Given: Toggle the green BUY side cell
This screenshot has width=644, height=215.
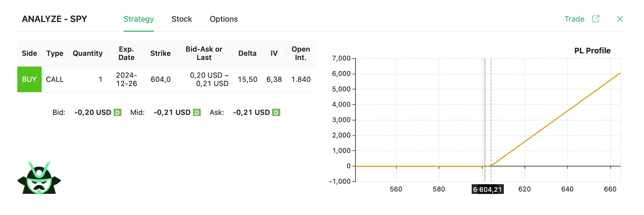Looking at the screenshot, I should point(29,80).
